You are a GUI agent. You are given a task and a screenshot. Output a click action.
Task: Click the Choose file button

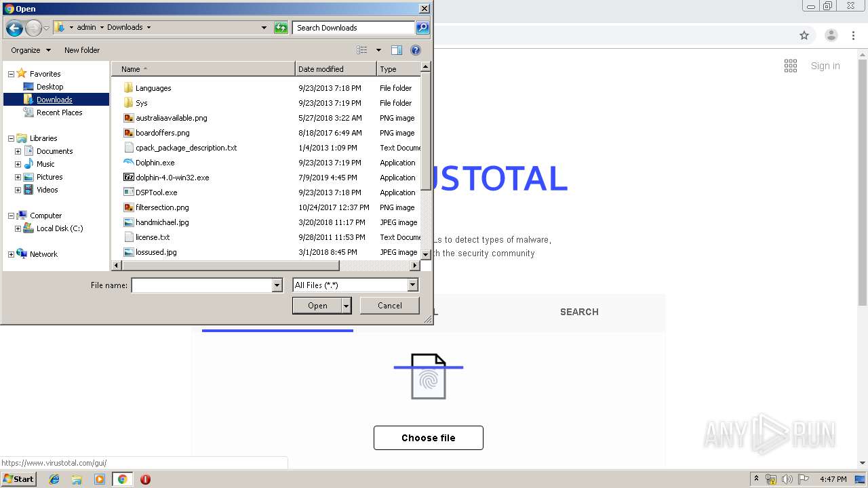[x=429, y=438]
